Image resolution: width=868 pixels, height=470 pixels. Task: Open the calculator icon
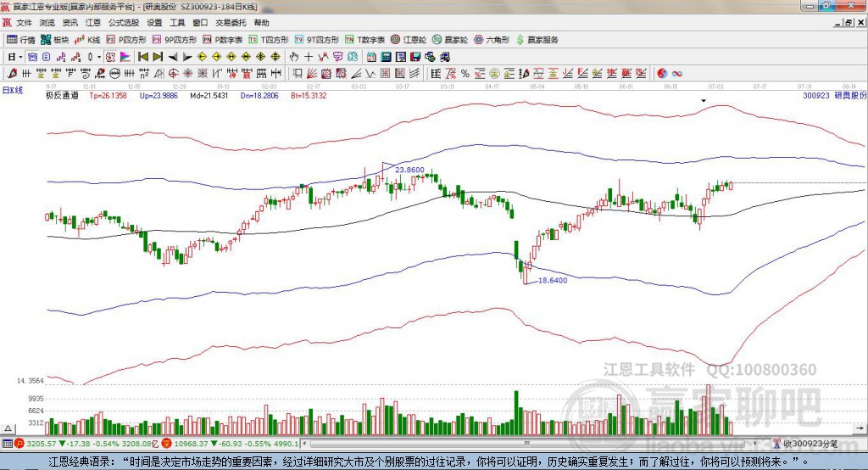(386, 57)
